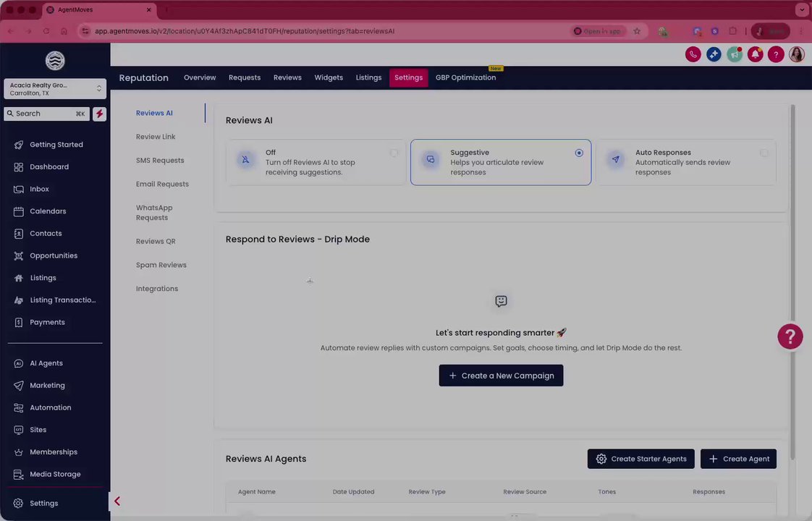Switch to the Widgets tab

tap(329, 77)
